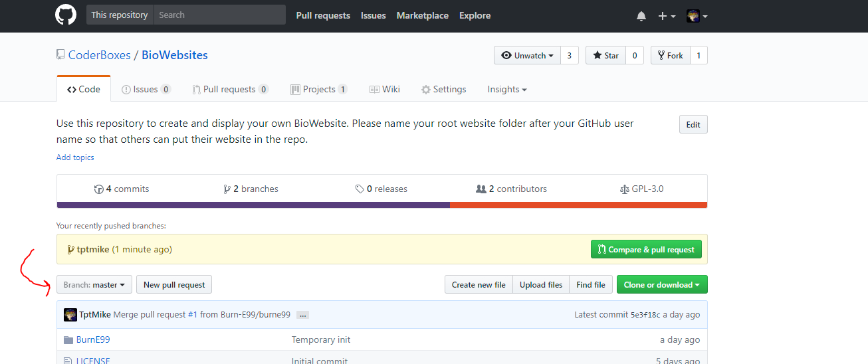The height and width of the screenshot is (364, 868).
Task: Expand the commit message ellipsis button
Action: coord(302,315)
